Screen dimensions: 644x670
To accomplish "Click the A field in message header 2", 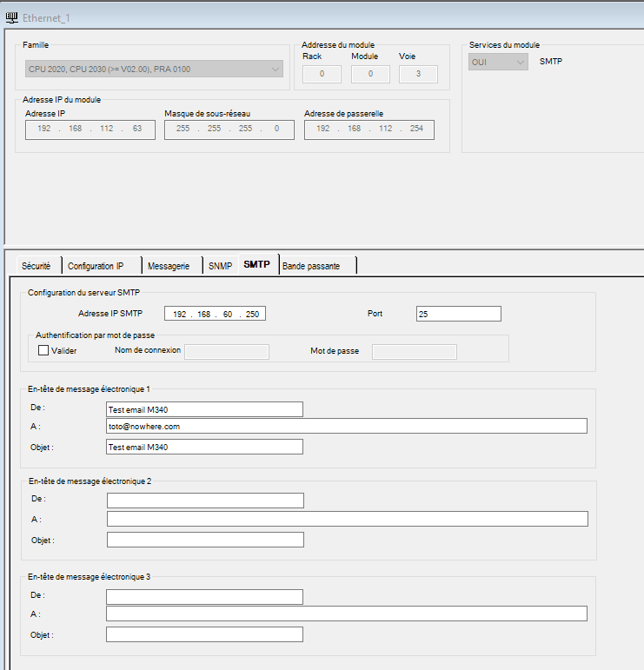I will tap(346, 519).
